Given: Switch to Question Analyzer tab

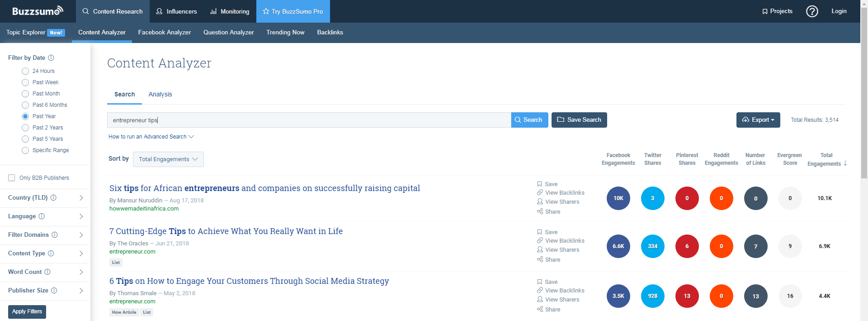Looking at the screenshot, I should [229, 33].
